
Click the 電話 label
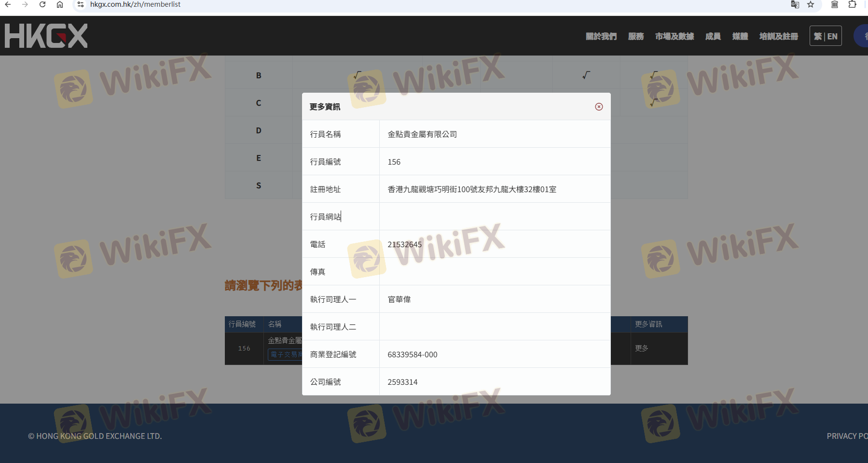[x=317, y=244]
